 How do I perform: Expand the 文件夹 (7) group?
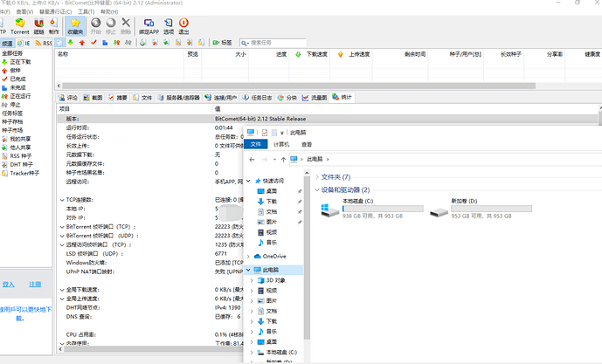(x=316, y=177)
